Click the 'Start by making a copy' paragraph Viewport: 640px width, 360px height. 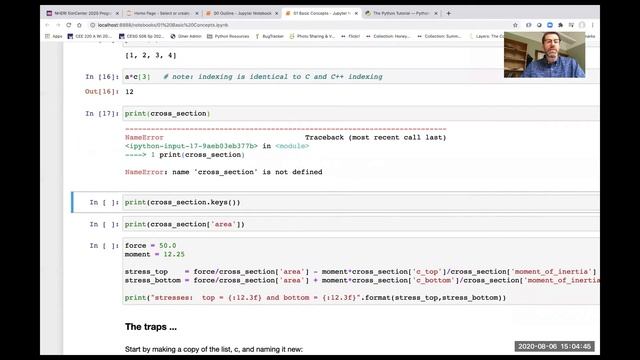point(214,349)
